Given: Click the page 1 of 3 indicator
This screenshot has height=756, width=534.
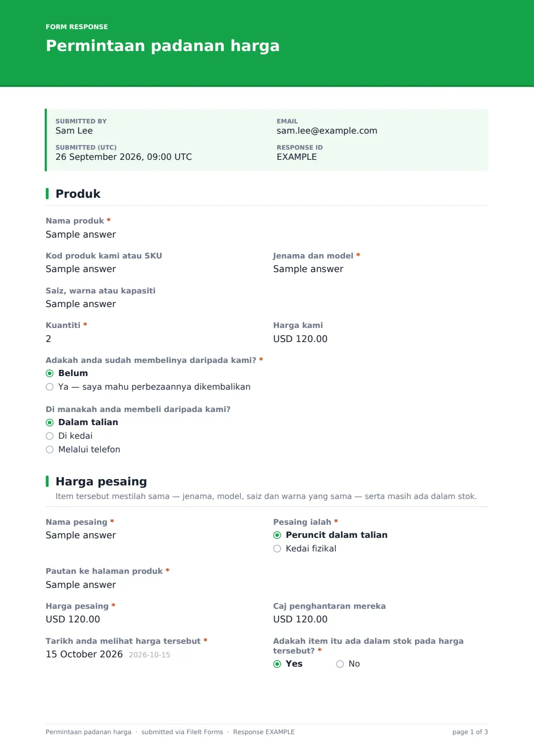Looking at the screenshot, I should point(470,732).
